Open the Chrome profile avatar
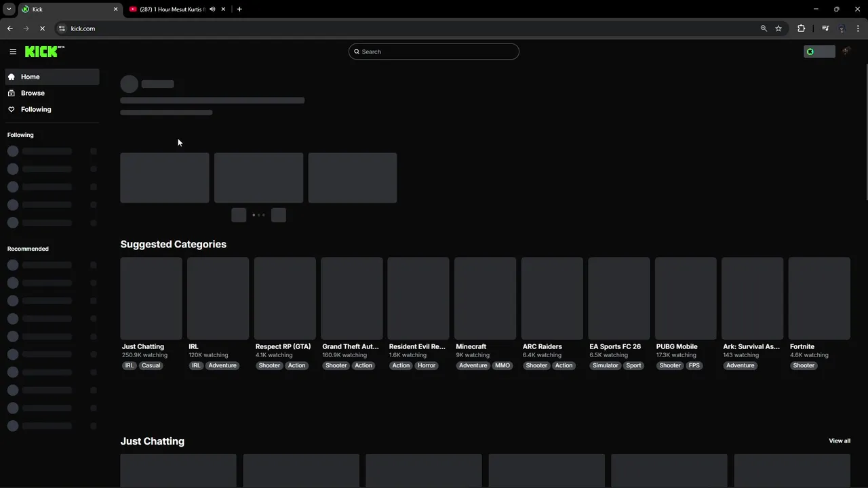 coord(842,28)
